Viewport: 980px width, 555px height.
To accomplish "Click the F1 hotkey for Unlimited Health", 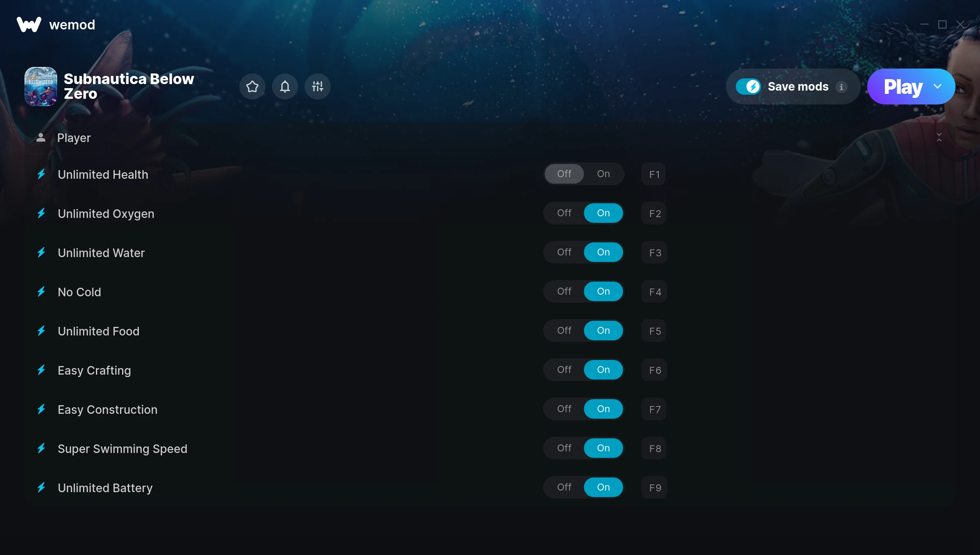I will 654,174.
